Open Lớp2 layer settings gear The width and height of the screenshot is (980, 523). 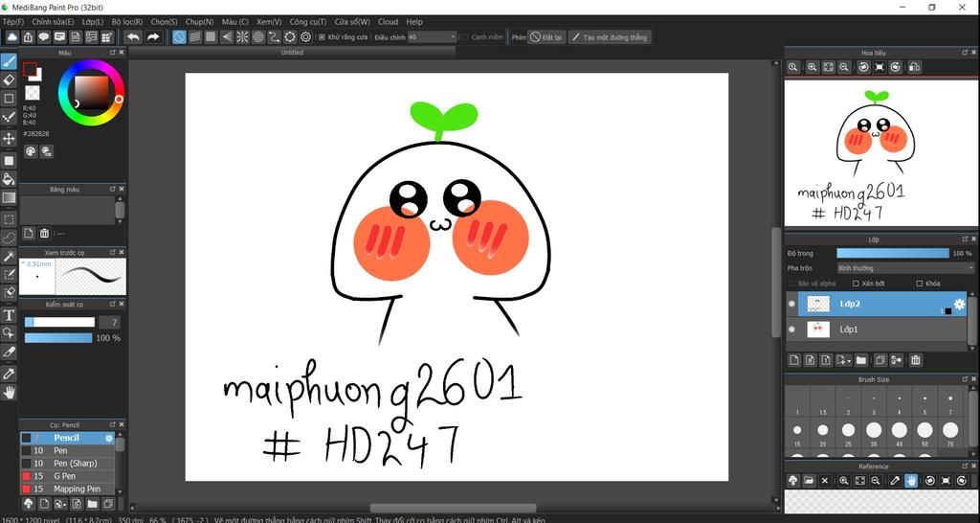(959, 304)
